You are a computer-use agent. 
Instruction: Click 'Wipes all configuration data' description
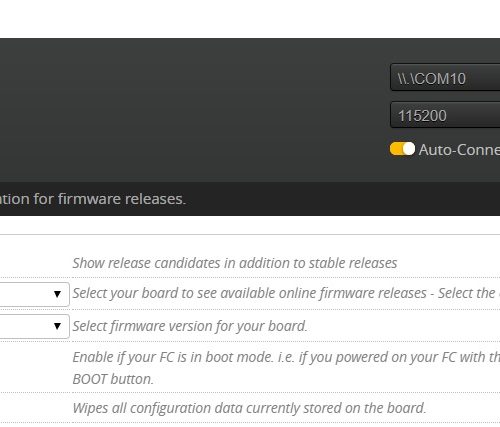click(x=249, y=408)
